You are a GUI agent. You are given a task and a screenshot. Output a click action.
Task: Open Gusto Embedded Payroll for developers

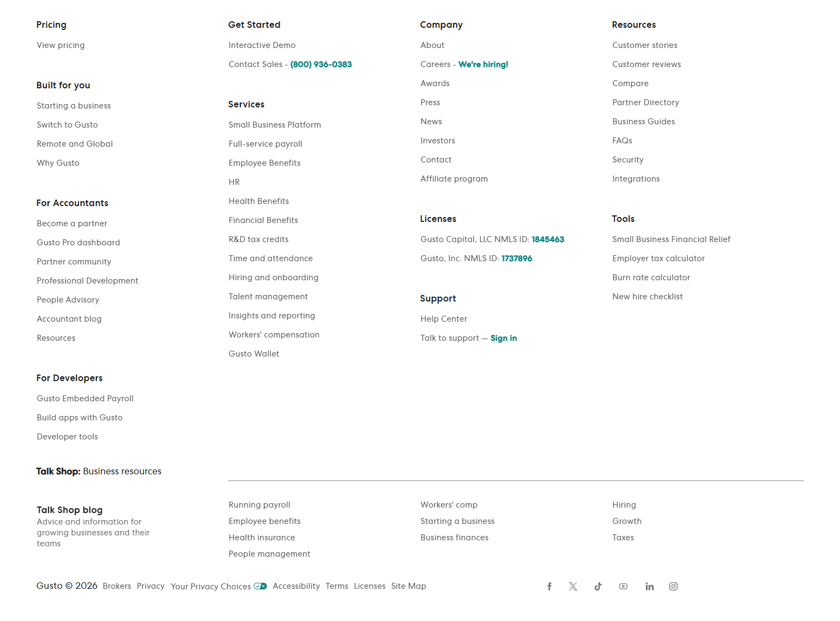[x=85, y=399]
